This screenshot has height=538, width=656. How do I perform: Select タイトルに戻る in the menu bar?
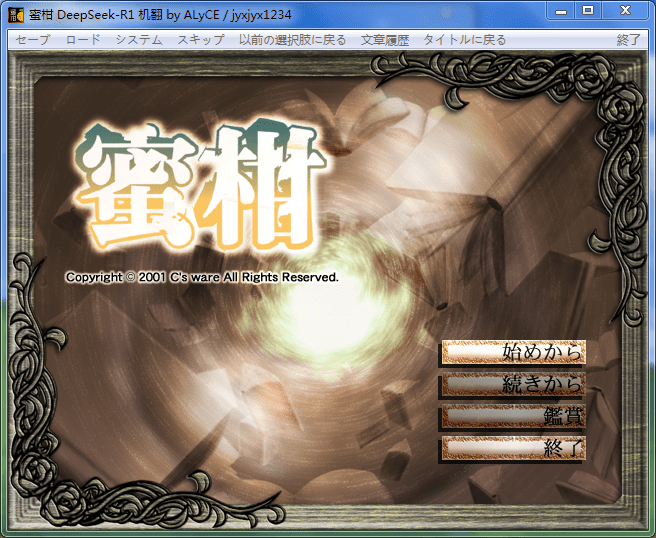point(464,40)
